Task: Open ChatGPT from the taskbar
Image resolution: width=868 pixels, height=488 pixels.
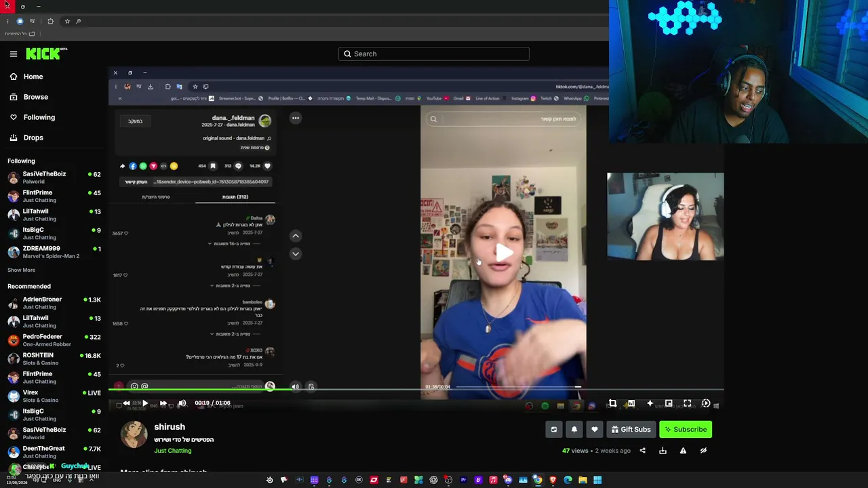Action: pyautogui.click(x=433, y=480)
